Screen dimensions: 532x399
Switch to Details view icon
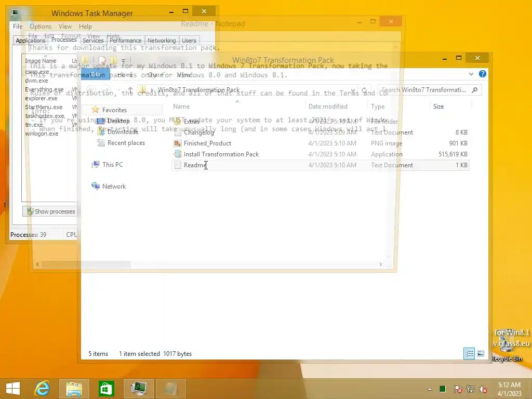pyautogui.click(x=469, y=353)
